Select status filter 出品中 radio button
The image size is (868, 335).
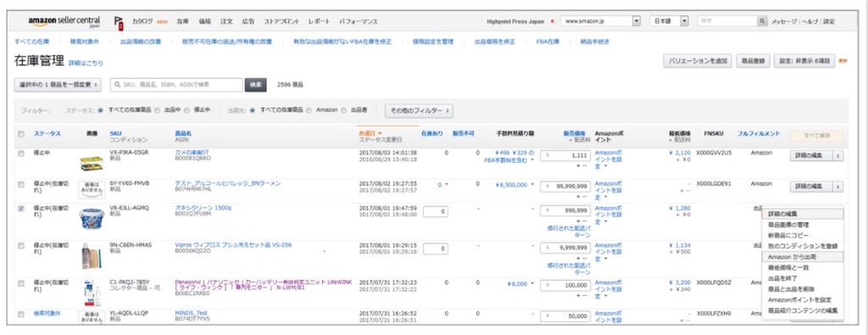click(158, 110)
